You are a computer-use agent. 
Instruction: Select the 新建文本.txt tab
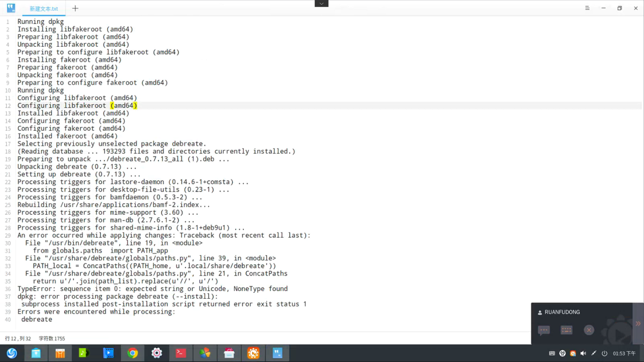44,9
